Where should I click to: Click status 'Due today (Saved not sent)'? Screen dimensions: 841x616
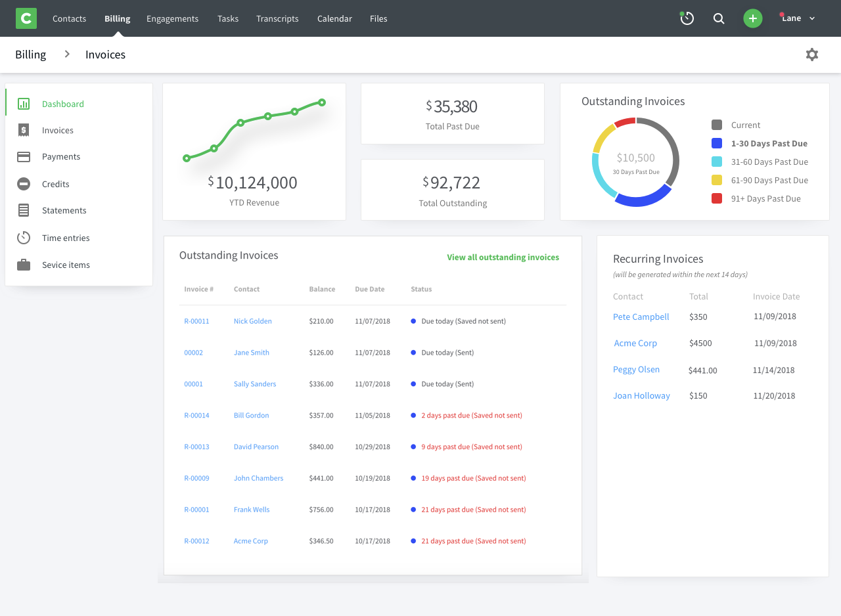pos(464,321)
